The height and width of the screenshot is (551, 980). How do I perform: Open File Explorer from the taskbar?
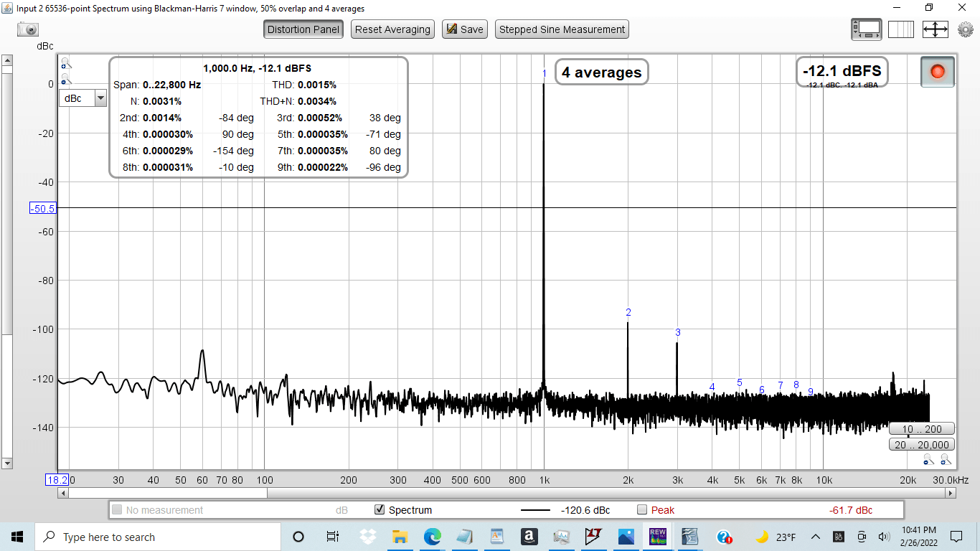click(400, 537)
